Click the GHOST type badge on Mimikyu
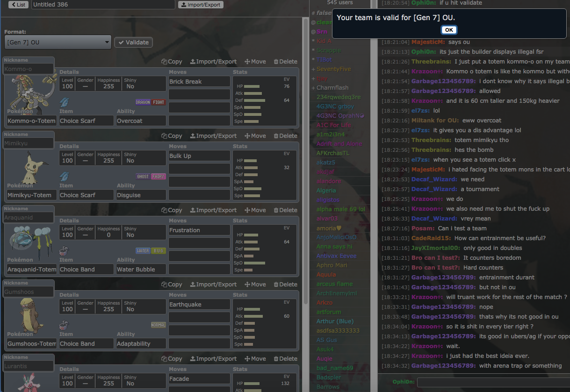 (143, 177)
